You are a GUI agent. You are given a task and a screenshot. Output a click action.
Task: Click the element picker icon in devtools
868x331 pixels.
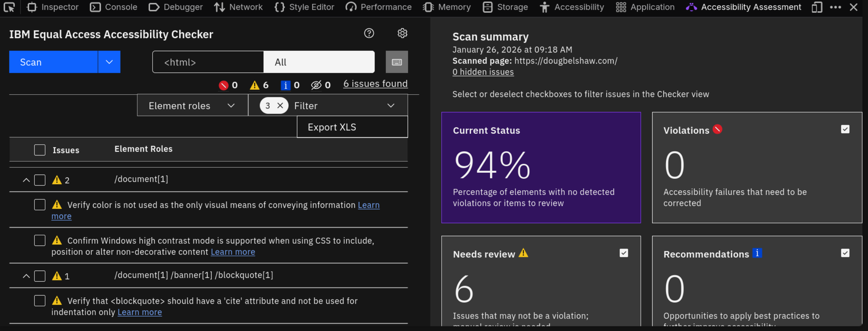[9, 7]
